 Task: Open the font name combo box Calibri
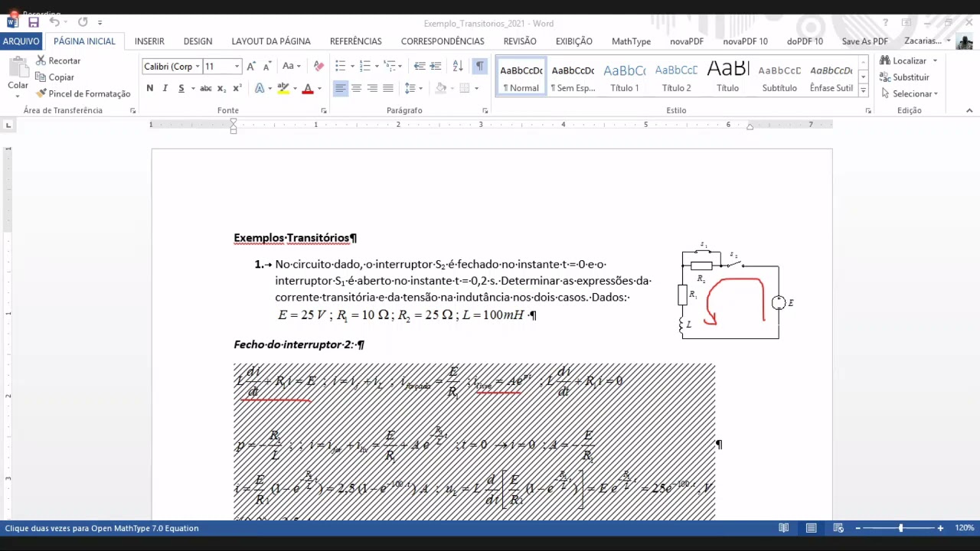pyautogui.click(x=171, y=67)
